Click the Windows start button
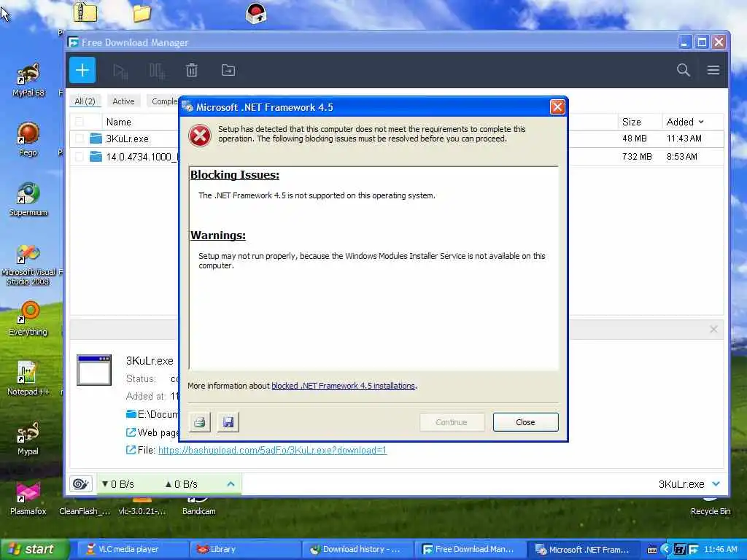The image size is (747, 560). [x=34, y=549]
